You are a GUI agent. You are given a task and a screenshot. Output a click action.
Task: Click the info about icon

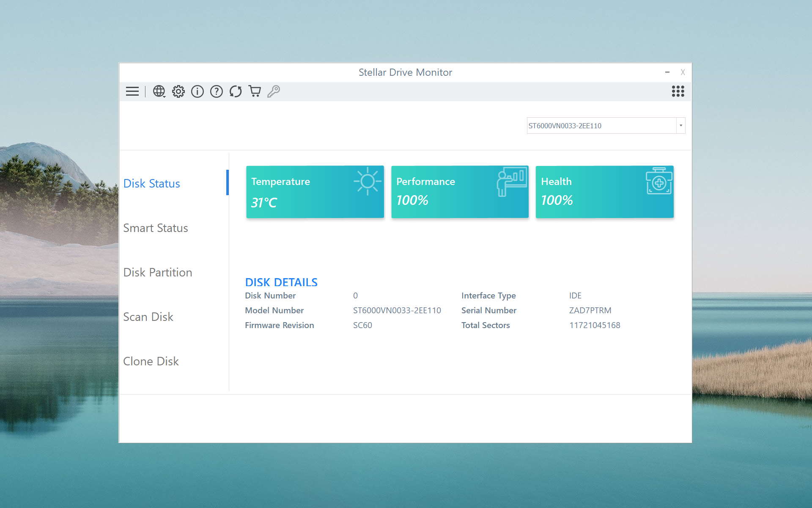coord(198,91)
